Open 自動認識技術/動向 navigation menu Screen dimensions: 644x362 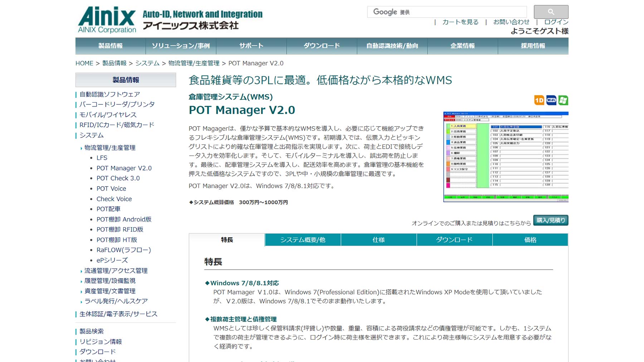[392, 46]
